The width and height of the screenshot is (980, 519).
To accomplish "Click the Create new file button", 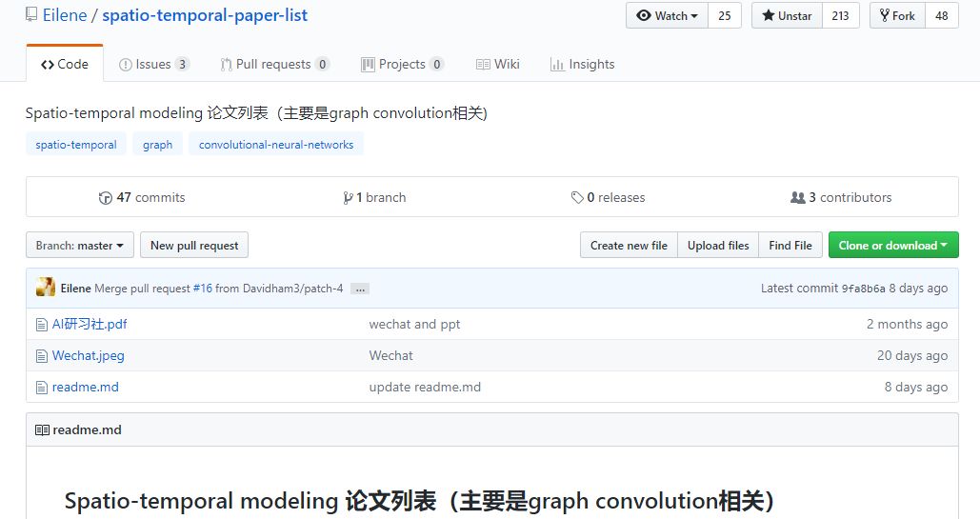I will click(x=629, y=245).
